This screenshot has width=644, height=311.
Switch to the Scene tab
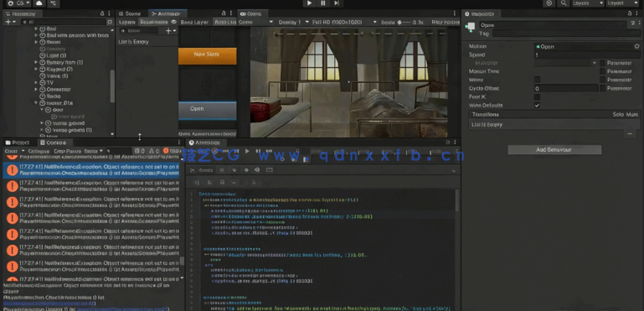coord(130,13)
